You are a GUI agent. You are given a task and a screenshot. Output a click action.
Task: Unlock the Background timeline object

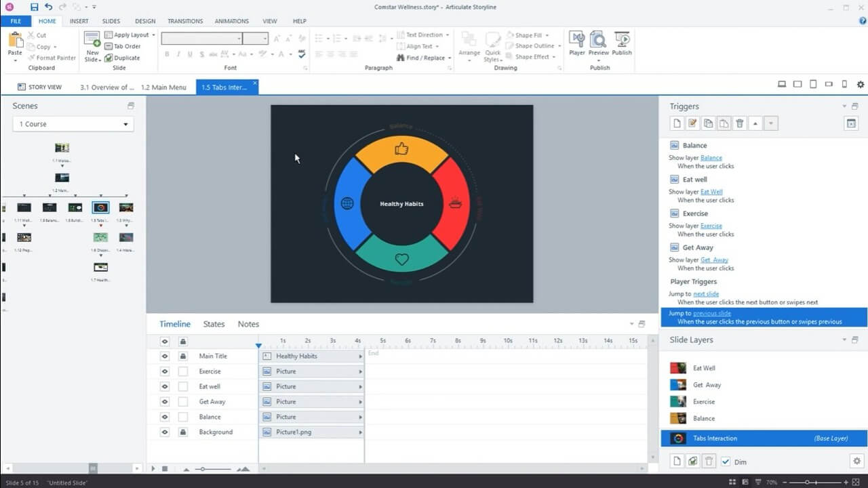pos(182,432)
